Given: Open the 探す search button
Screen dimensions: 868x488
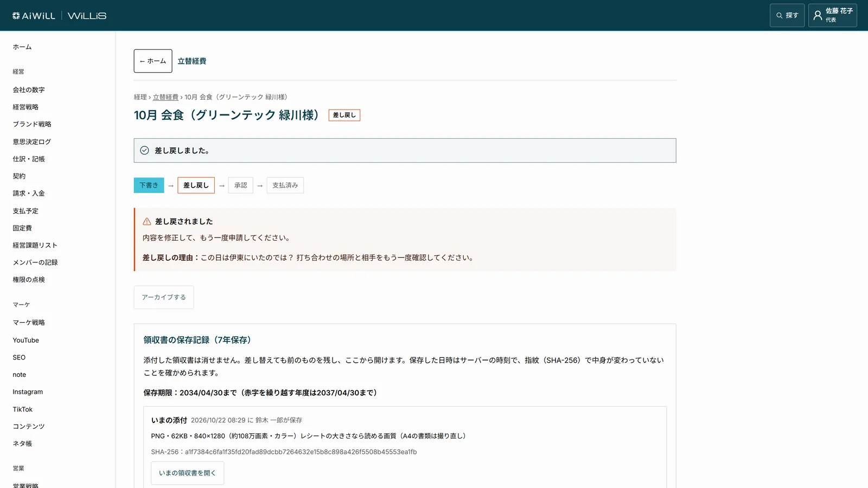Looking at the screenshot, I should [x=787, y=16].
